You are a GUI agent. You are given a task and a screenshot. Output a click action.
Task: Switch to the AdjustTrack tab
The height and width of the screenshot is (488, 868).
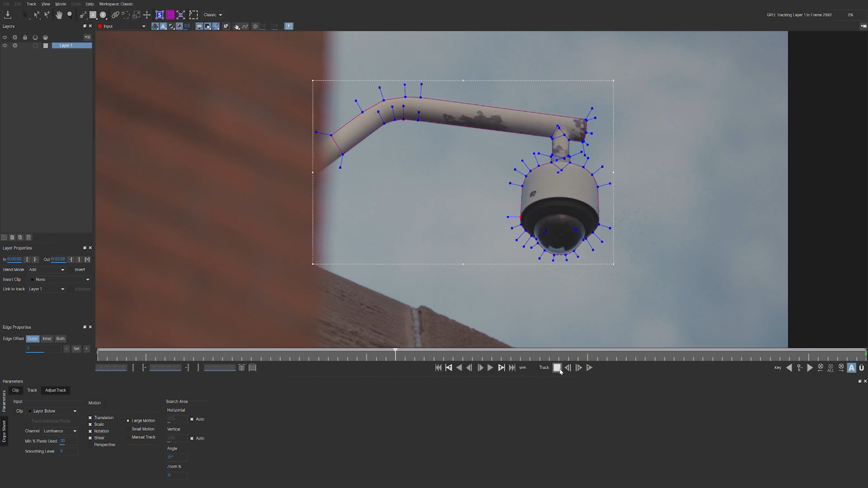[56, 390]
